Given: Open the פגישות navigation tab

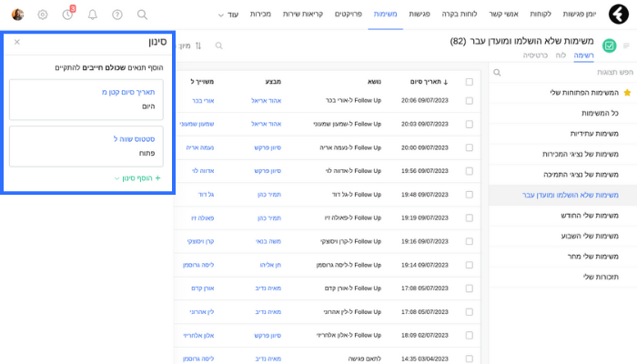Looking at the screenshot, I should click(420, 14).
